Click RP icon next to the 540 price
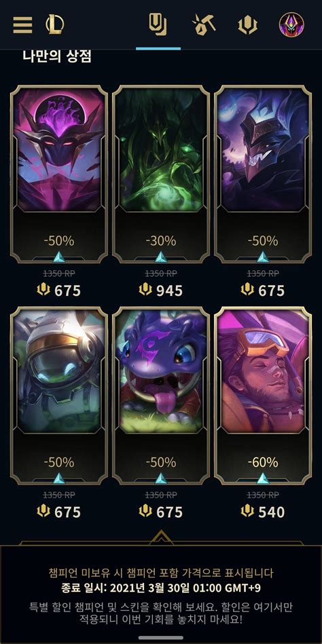The height and width of the screenshot is (644, 322). coord(247,512)
